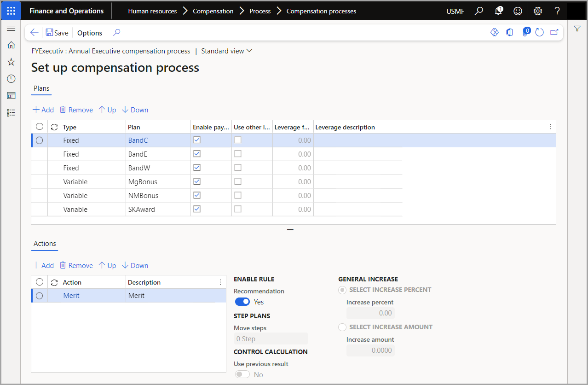Check Use other leverage for NMBonus
This screenshot has height=385, width=588.
pyautogui.click(x=238, y=195)
